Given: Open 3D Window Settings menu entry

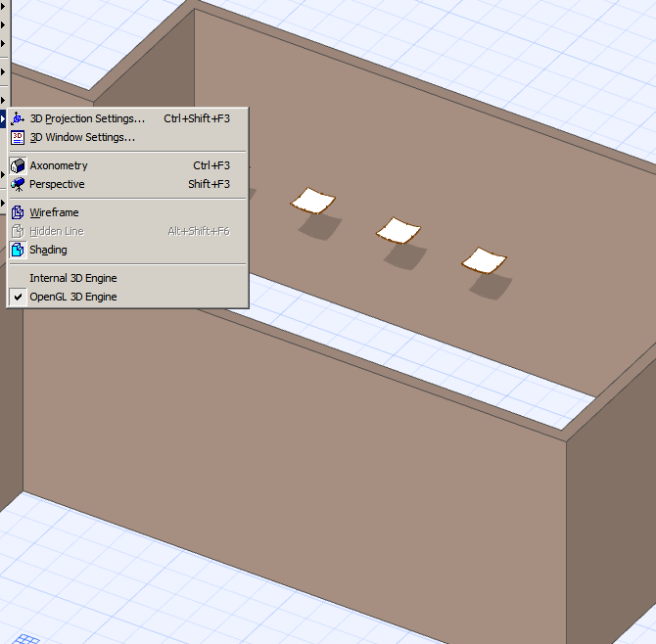Looking at the screenshot, I should coord(127,137).
